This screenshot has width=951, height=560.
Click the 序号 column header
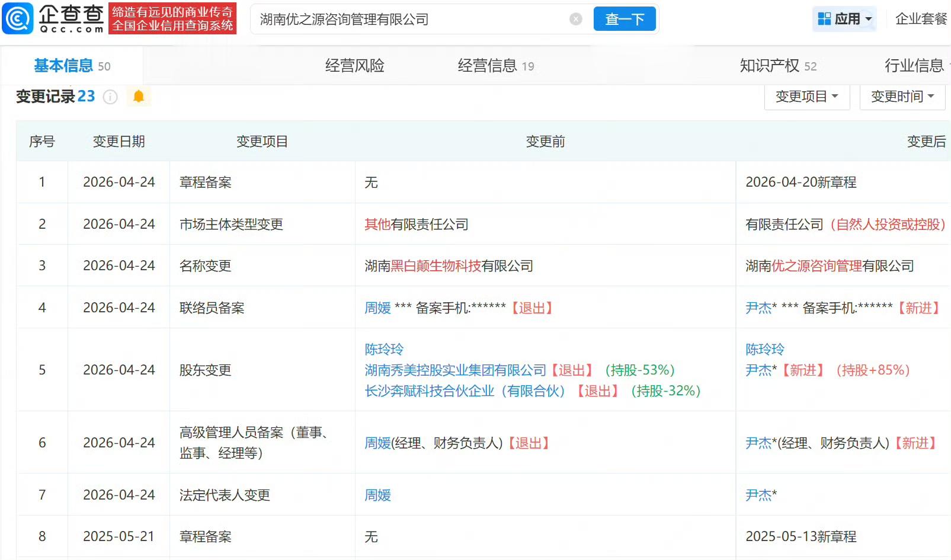pyautogui.click(x=42, y=142)
